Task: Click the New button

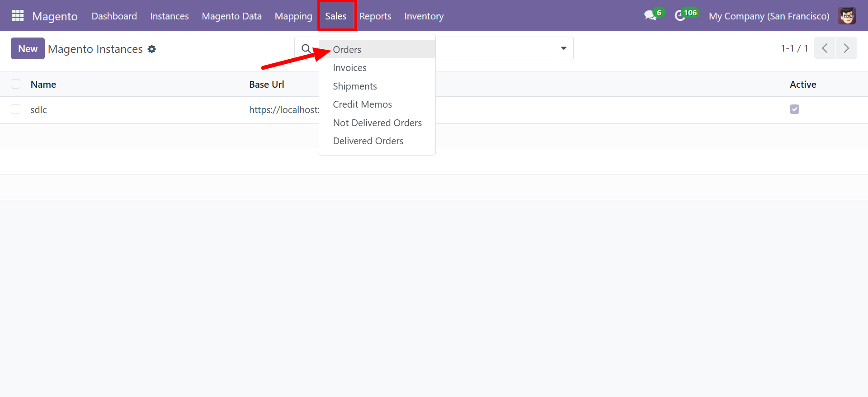Action: click(28, 48)
